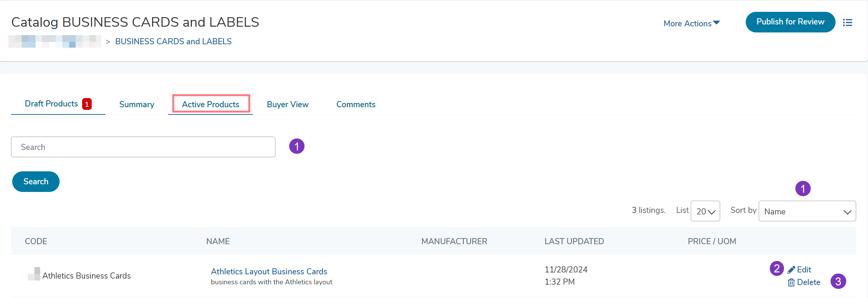This screenshot has width=868, height=298.
Task: Click the purple marker 2 beside Edit
Action: coord(776,269)
